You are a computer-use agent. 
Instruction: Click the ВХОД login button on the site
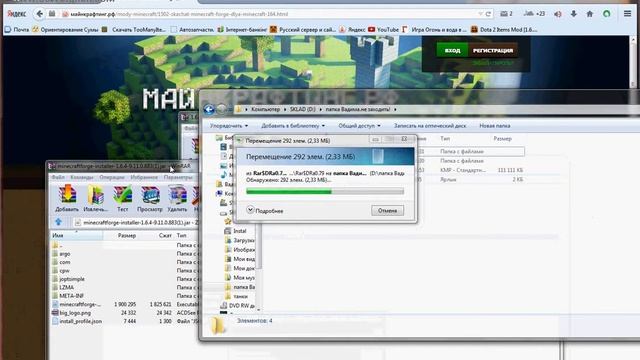point(452,50)
